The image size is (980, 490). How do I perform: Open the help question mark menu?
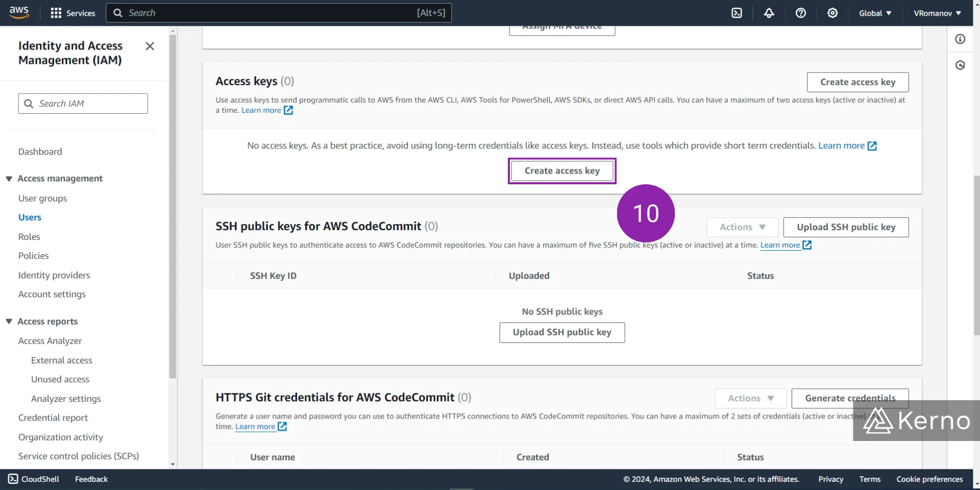(801, 13)
